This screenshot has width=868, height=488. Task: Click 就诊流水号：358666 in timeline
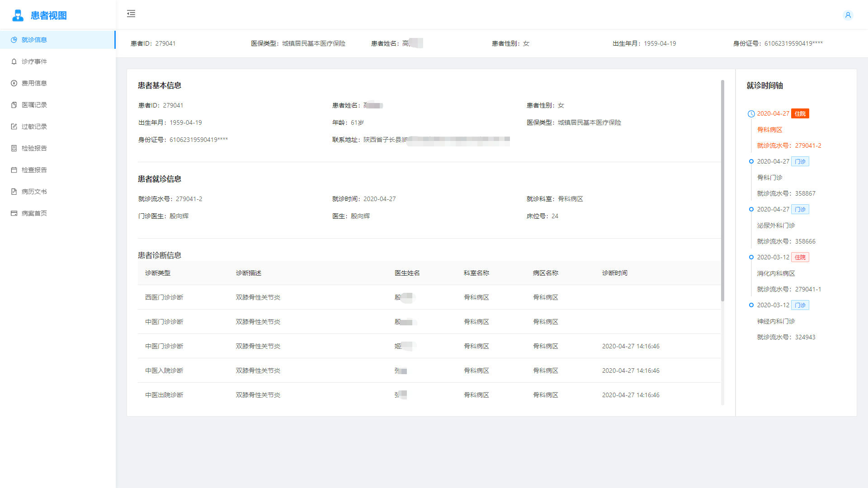(787, 241)
